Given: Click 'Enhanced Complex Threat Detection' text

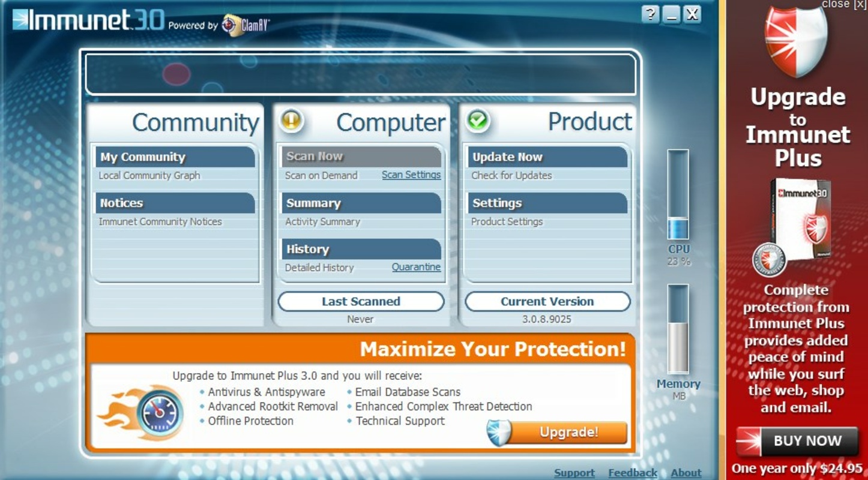Looking at the screenshot, I should point(444,406).
